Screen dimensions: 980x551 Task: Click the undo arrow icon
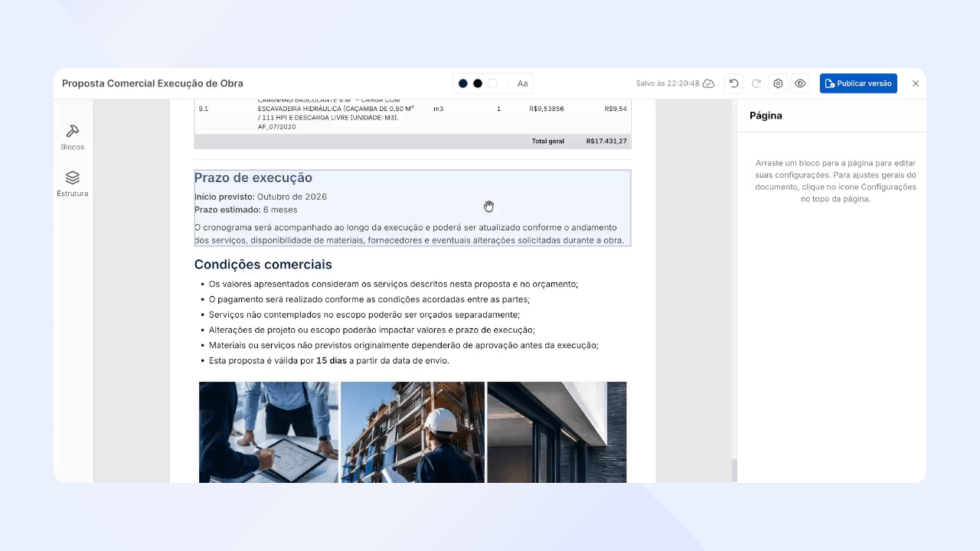click(x=734, y=83)
